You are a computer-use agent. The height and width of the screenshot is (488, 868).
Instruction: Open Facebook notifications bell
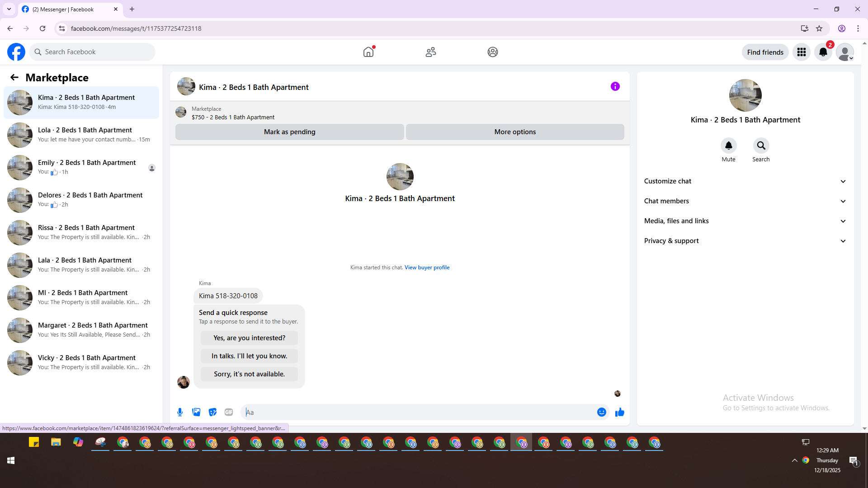pyautogui.click(x=823, y=52)
